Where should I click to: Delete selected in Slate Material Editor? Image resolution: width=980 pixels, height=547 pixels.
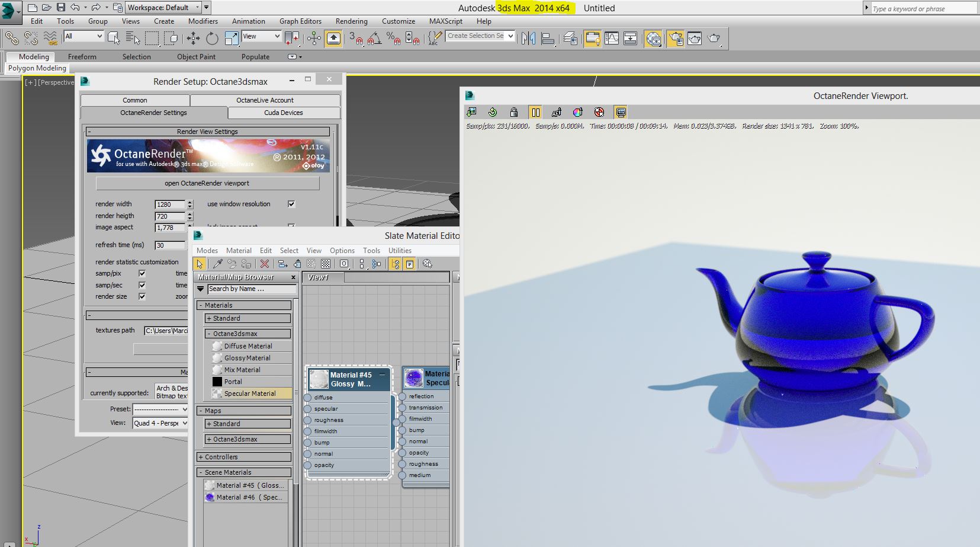(x=265, y=264)
